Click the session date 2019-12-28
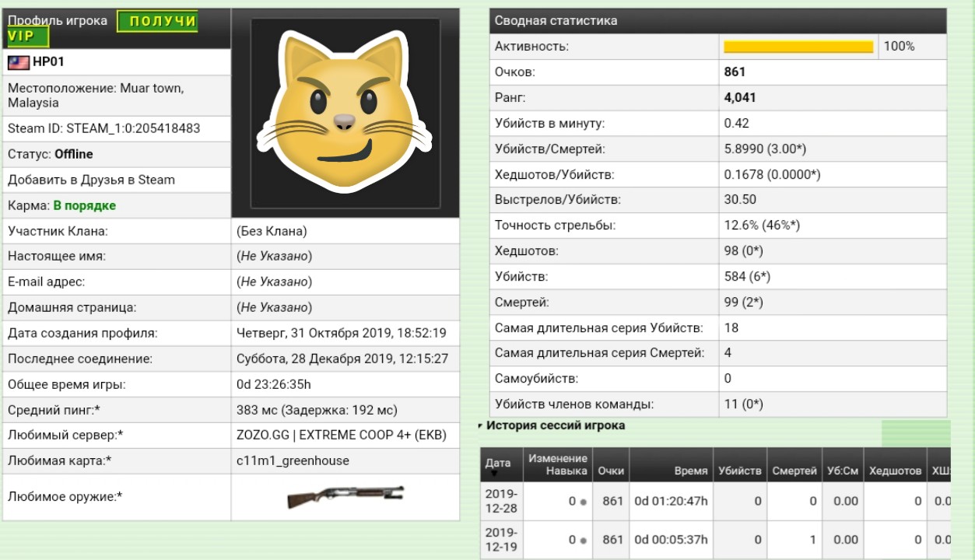 501,501
